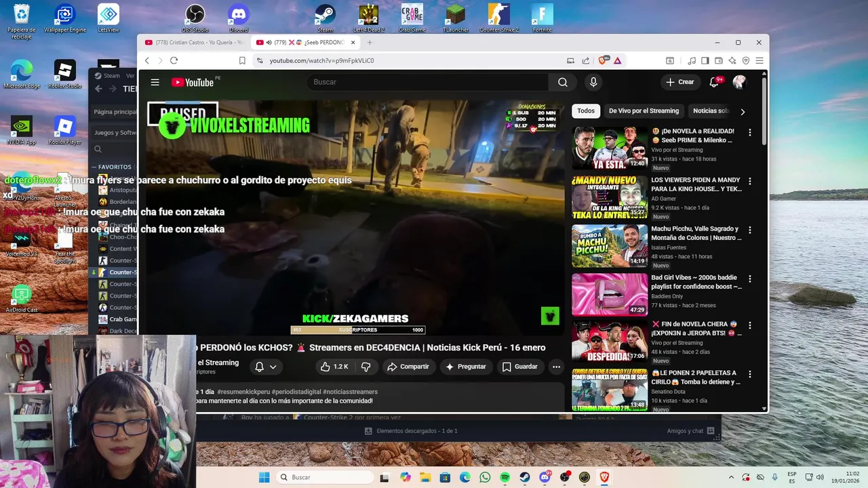The image size is (868, 488).
Task: Open options menu for Bad Girl Vibes video
Action: (749, 279)
